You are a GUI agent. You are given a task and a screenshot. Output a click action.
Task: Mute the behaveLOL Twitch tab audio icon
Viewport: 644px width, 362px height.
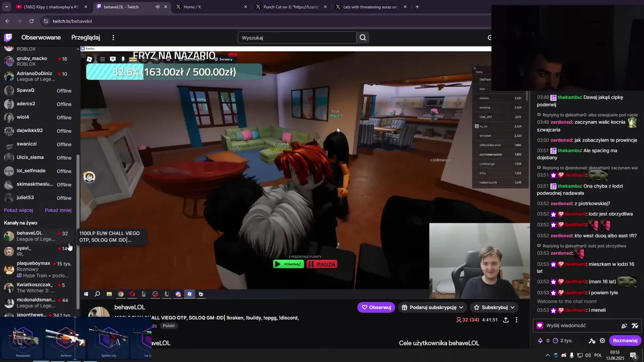point(157,7)
